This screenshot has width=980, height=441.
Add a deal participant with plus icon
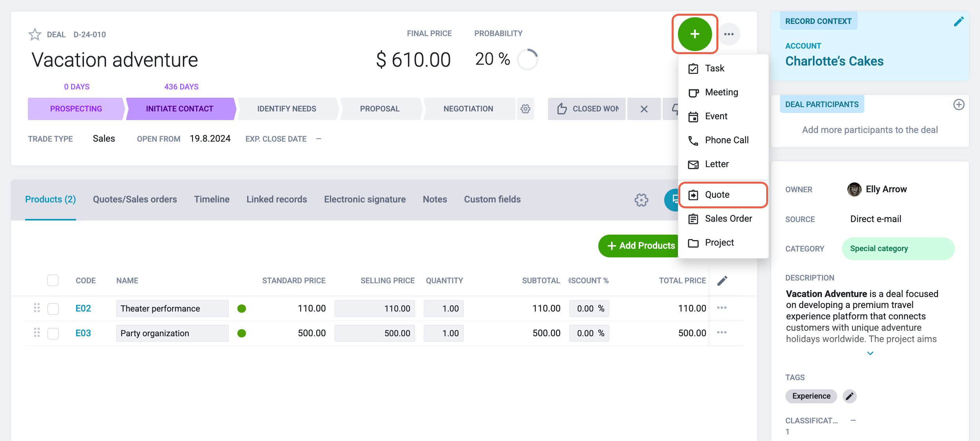[x=959, y=104]
